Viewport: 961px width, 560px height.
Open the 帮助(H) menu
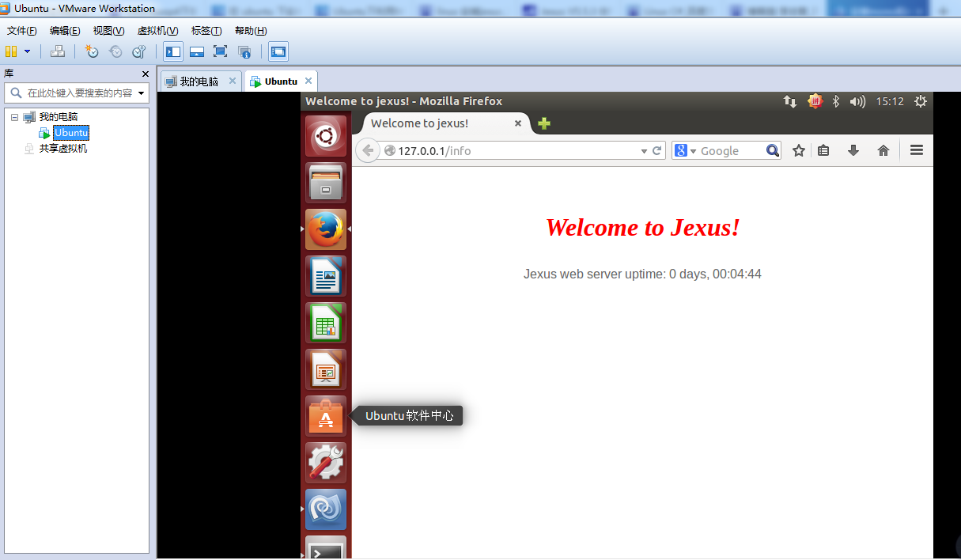[251, 31]
